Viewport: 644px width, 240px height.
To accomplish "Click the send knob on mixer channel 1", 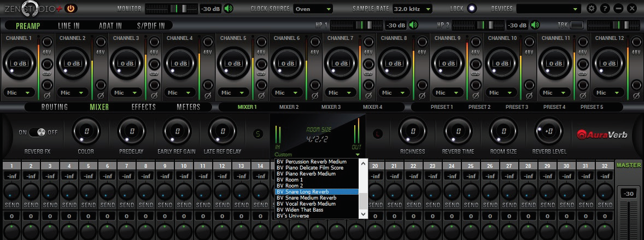I will [x=13, y=191].
